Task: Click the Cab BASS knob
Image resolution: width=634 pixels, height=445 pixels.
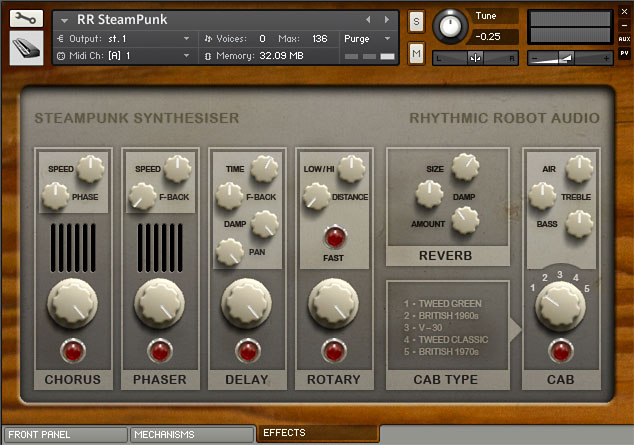Action: pos(579,224)
